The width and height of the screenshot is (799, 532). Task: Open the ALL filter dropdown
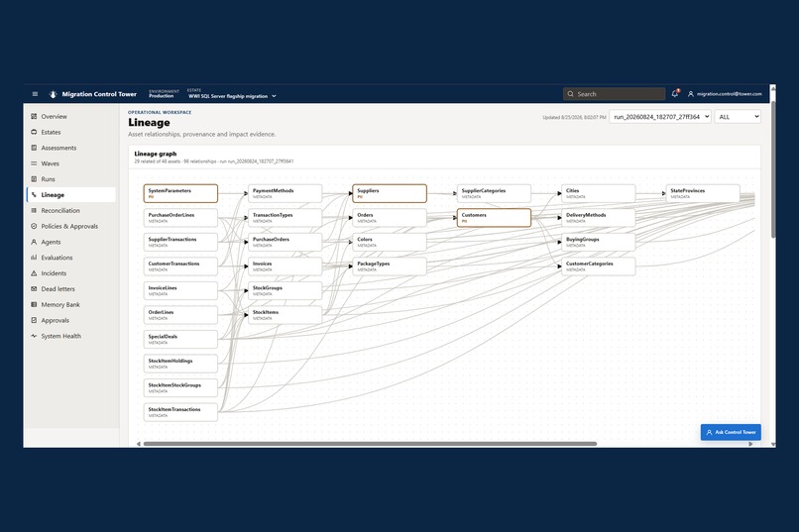(738, 117)
